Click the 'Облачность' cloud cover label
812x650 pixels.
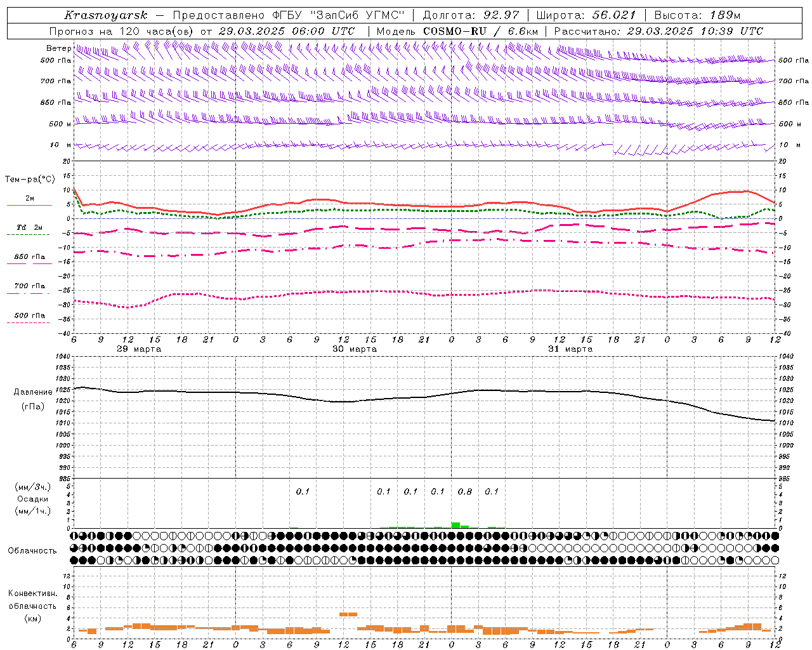(32, 550)
